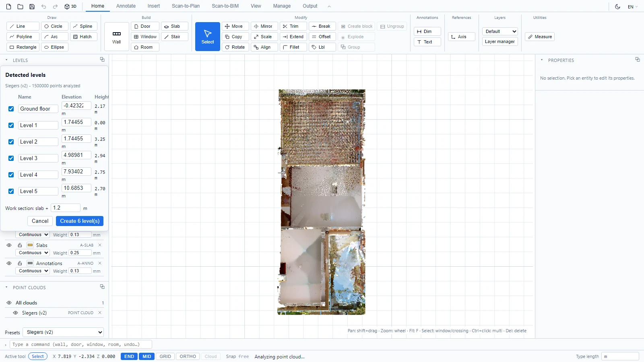Activate the Wall build tool
644x362 pixels.
[116, 37]
